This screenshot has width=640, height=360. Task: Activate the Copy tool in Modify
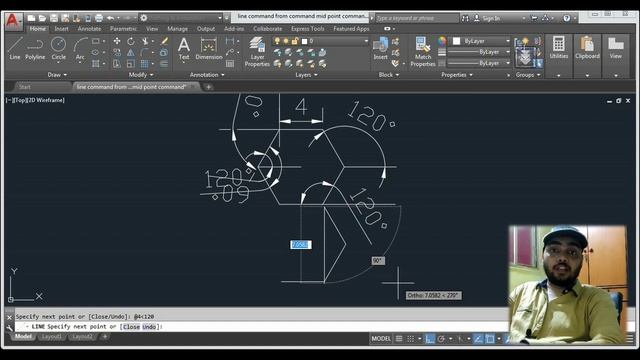117,53
